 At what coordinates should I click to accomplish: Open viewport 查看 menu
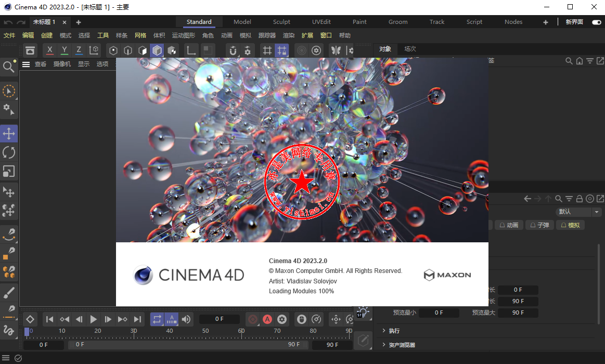coord(41,64)
